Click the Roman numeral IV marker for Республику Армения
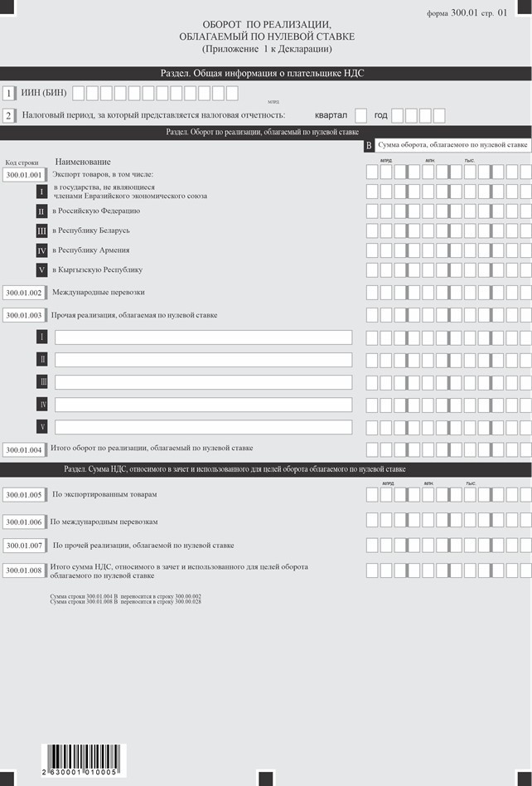The height and width of the screenshot is (786, 532). tap(41, 250)
